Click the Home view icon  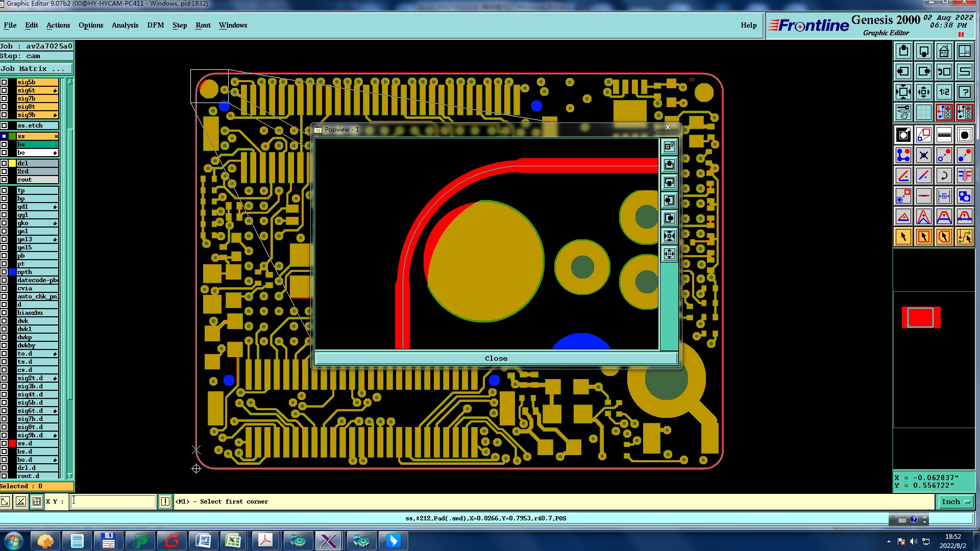point(944,51)
